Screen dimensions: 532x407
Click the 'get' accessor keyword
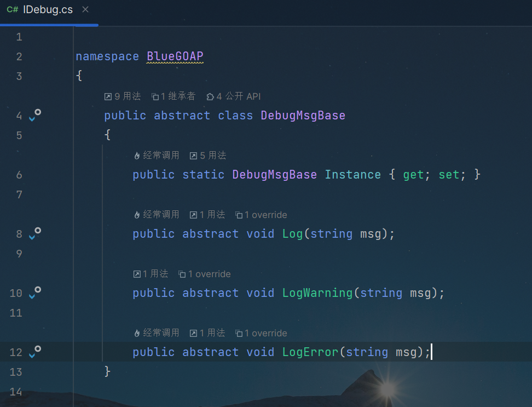click(414, 175)
